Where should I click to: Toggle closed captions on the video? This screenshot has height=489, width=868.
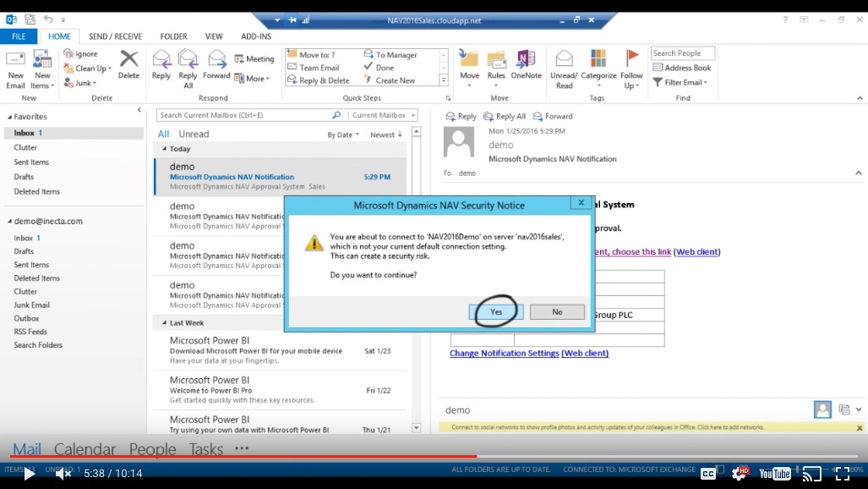click(x=708, y=474)
